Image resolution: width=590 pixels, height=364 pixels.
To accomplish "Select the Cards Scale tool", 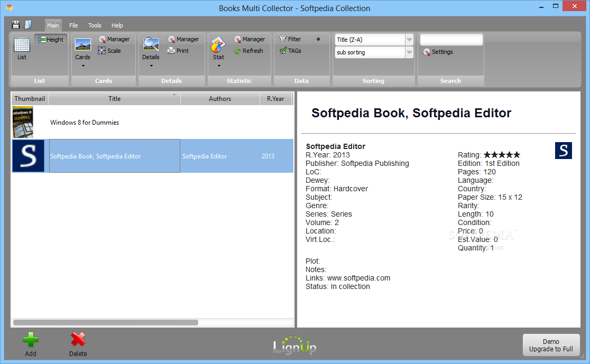I will click(109, 51).
